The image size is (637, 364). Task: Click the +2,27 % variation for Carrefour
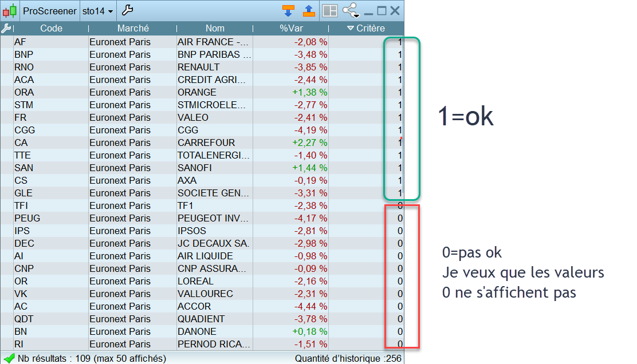[309, 143]
